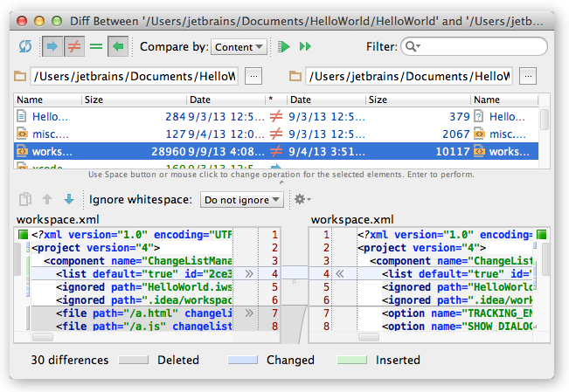This screenshot has height=392, width=569.
Task: Click the Deleted legend color swatch
Action: click(134, 360)
